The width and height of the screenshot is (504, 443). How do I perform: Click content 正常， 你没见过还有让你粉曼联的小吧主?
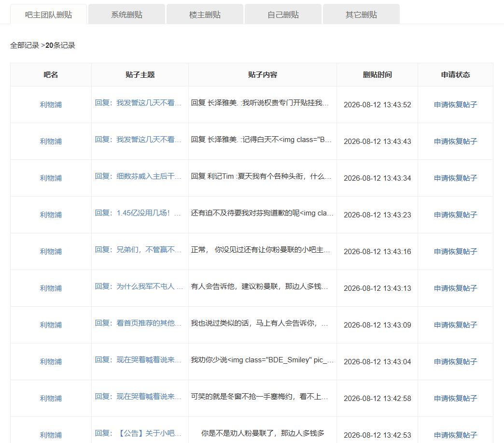(260, 249)
